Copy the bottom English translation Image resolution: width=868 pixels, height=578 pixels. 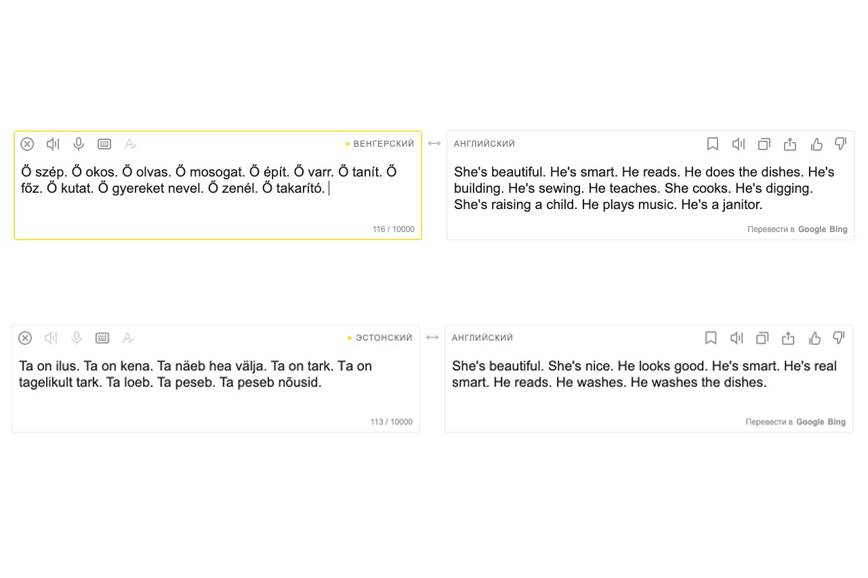click(x=762, y=338)
